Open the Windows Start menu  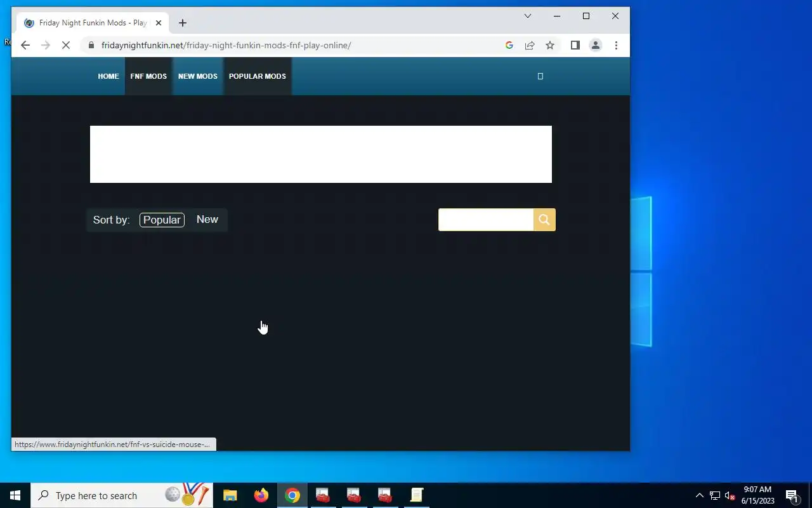click(15, 495)
